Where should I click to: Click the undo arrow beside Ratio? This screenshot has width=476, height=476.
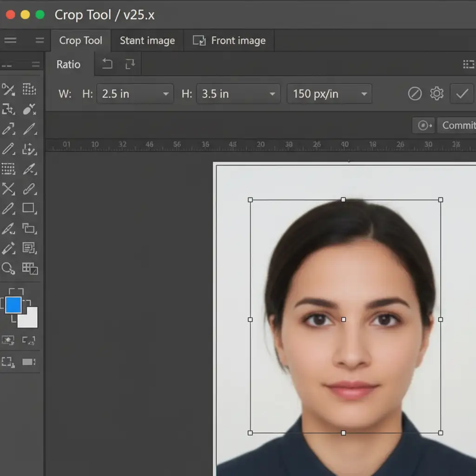(x=107, y=64)
